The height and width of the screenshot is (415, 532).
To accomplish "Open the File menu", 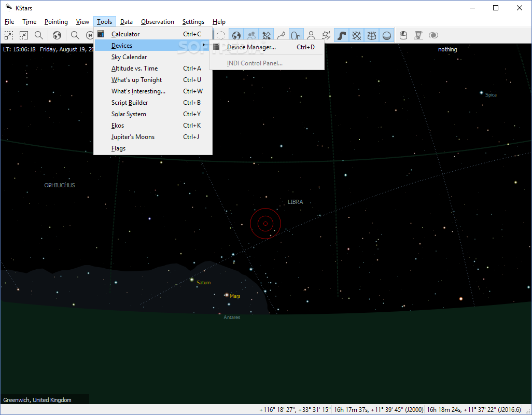I will point(9,22).
